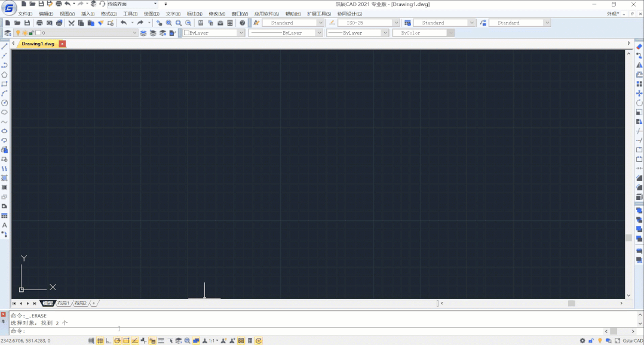Click the Print icon in standard toolbar

pyautogui.click(x=39, y=23)
